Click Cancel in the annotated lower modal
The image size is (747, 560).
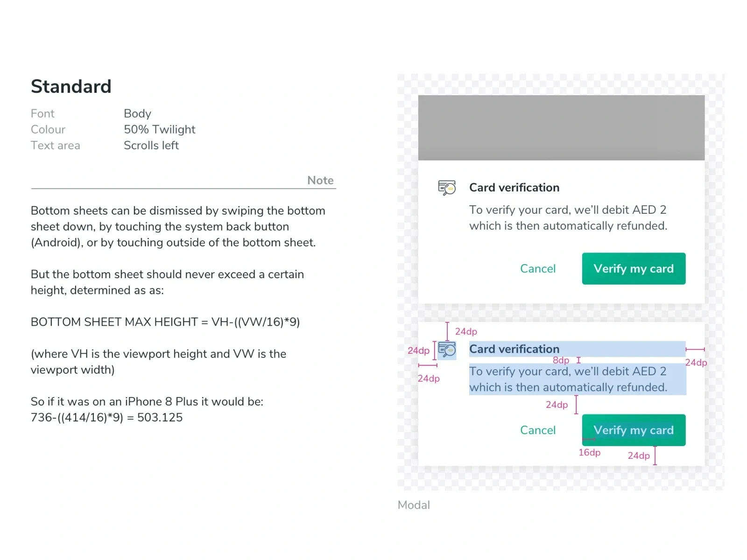click(538, 430)
